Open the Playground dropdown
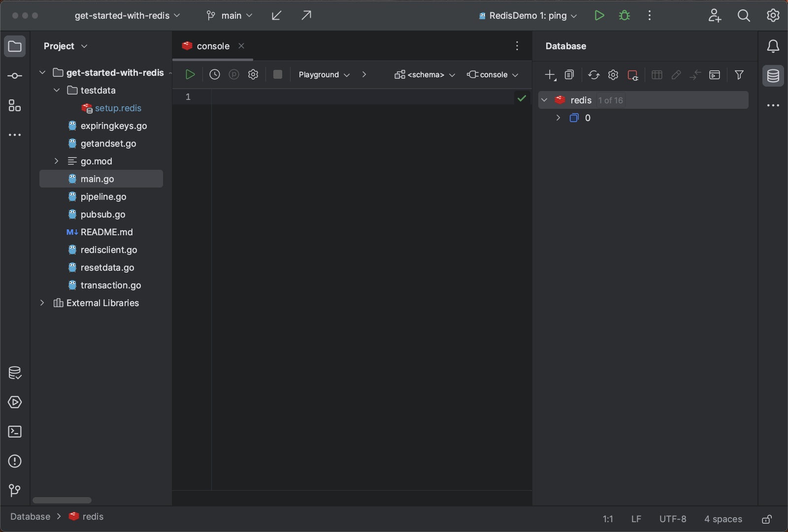 click(324, 74)
